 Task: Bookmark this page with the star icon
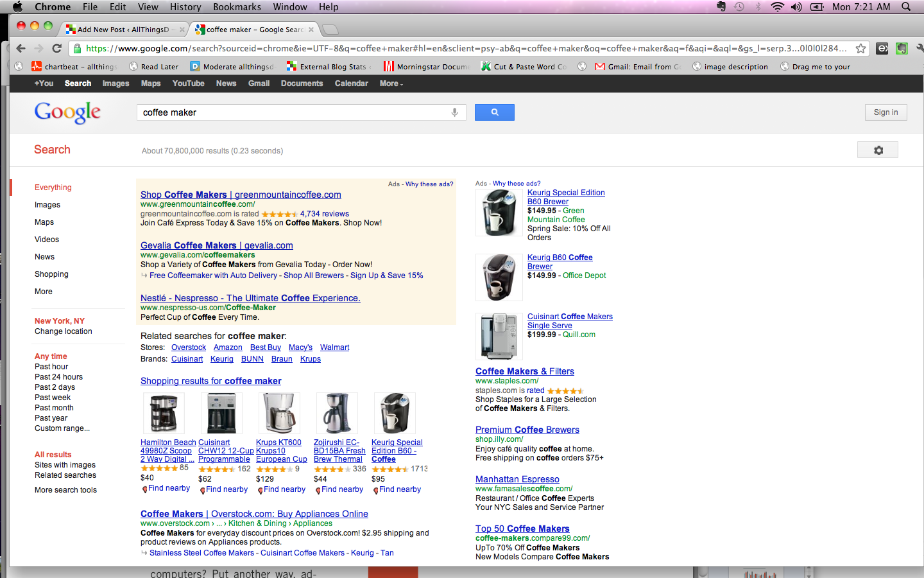tap(860, 48)
